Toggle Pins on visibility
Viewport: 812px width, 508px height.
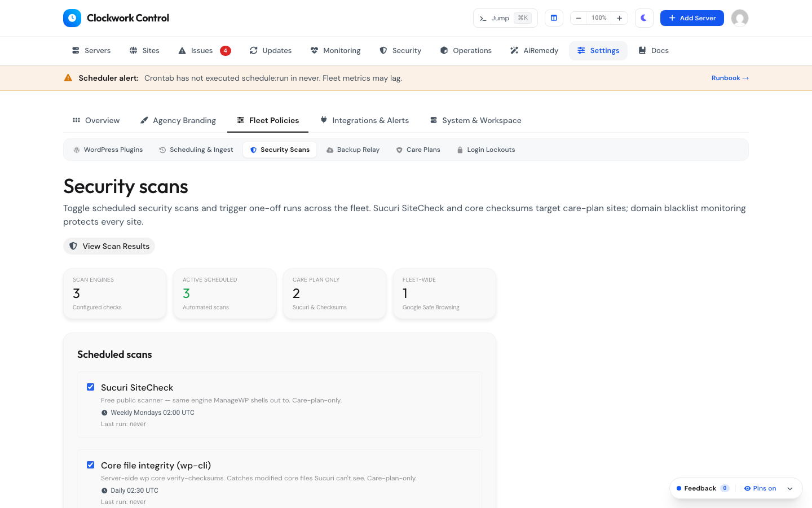click(760, 488)
